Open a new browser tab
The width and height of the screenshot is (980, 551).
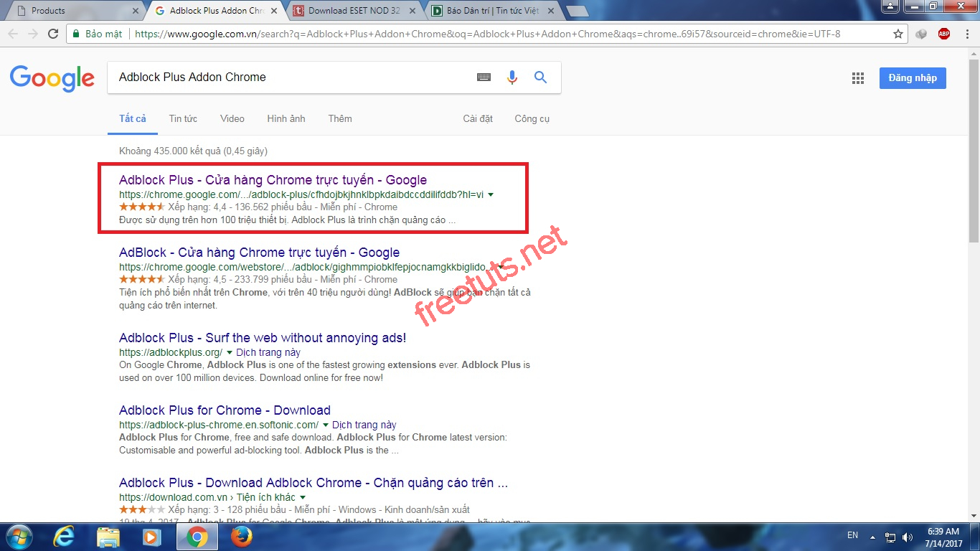pyautogui.click(x=577, y=11)
